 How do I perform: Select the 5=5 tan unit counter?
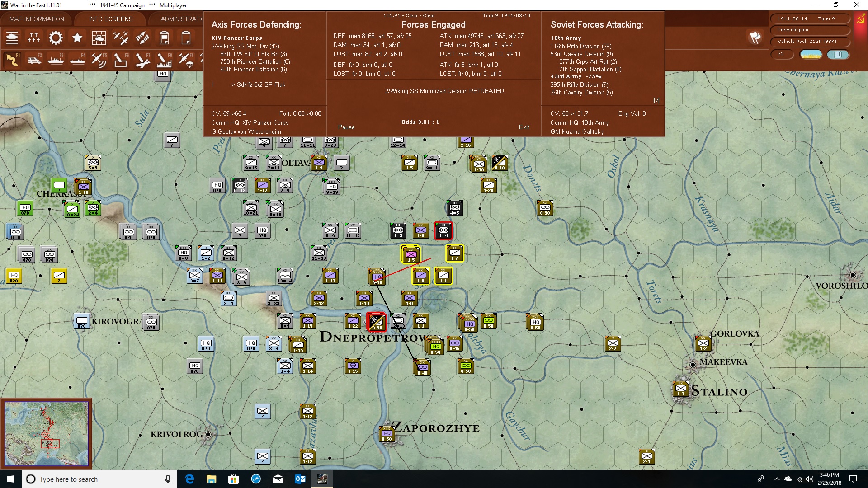(93, 163)
